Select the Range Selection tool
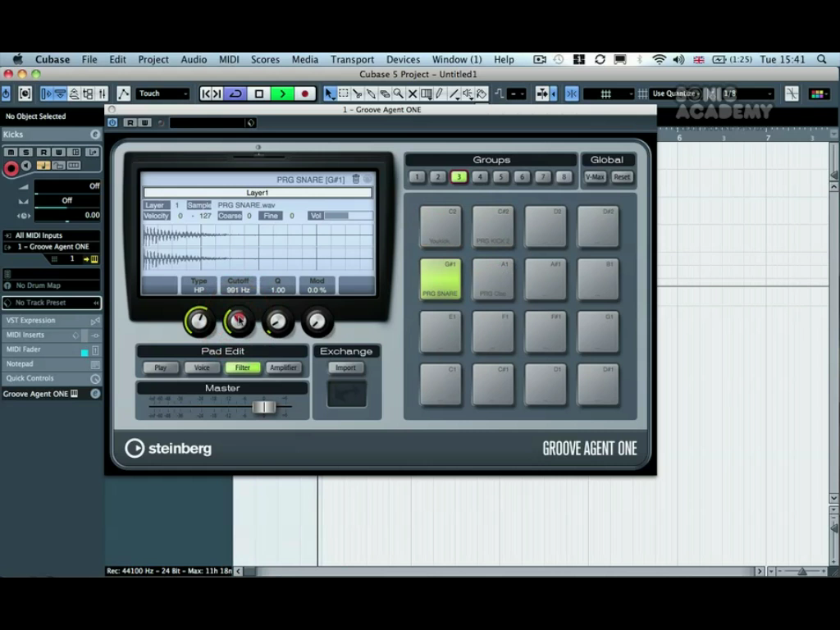This screenshot has height=630, width=840. coord(344,94)
